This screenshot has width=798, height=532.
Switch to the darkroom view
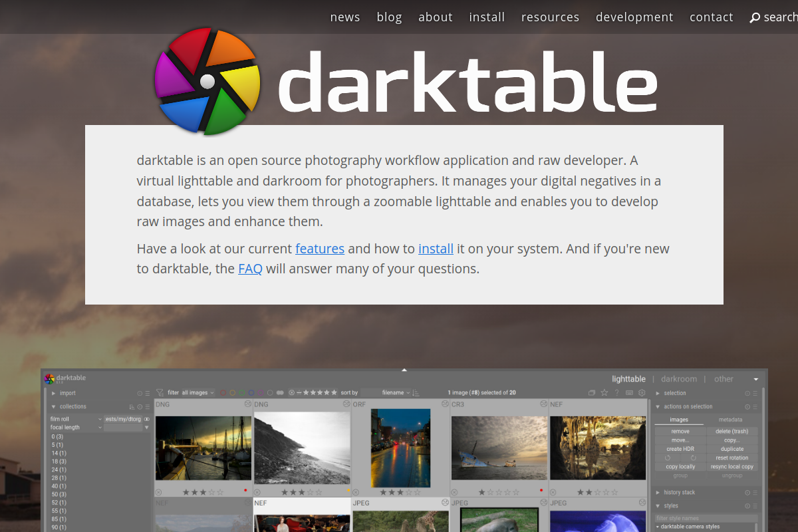tap(679, 378)
